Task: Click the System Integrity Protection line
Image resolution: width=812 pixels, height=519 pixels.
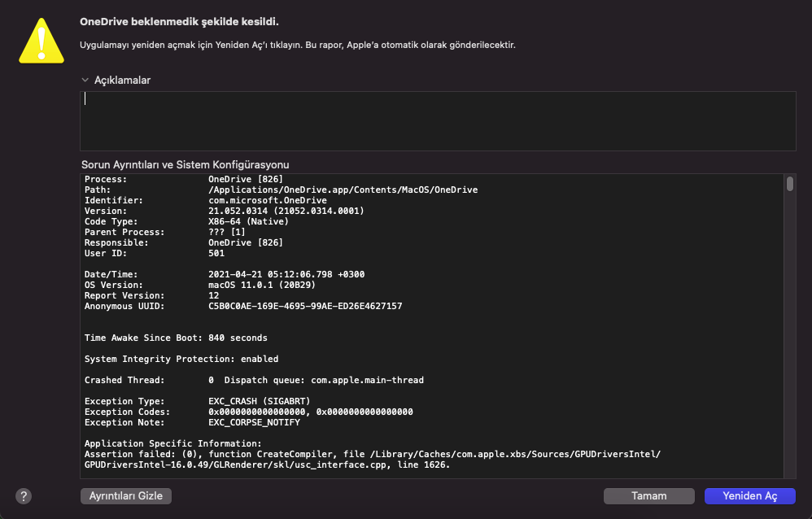Action: click(x=181, y=359)
